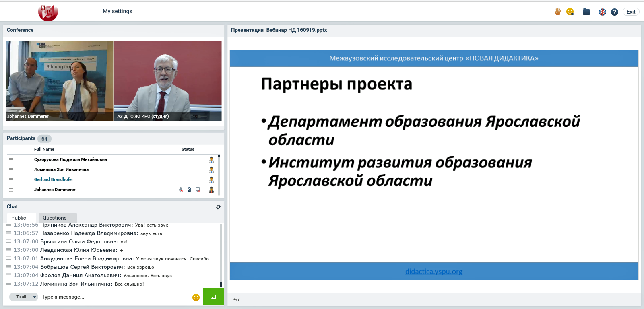Open help with the question mark icon
The height and width of the screenshot is (309, 644).
[615, 12]
